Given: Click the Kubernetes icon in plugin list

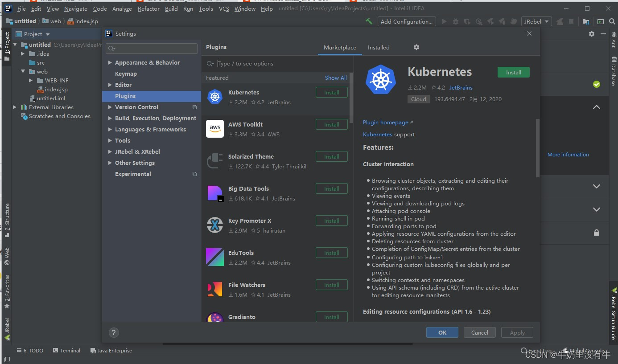Looking at the screenshot, I should tap(215, 97).
